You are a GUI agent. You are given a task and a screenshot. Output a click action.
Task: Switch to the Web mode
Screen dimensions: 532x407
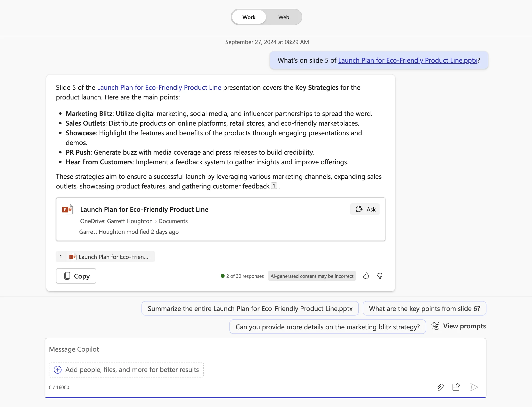[283, 17]
